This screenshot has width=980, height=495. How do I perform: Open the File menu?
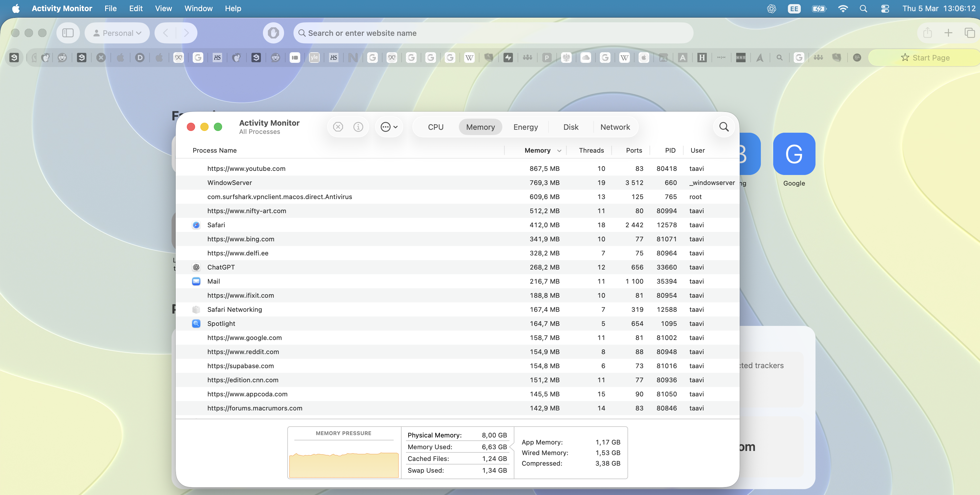click(110, 8)
